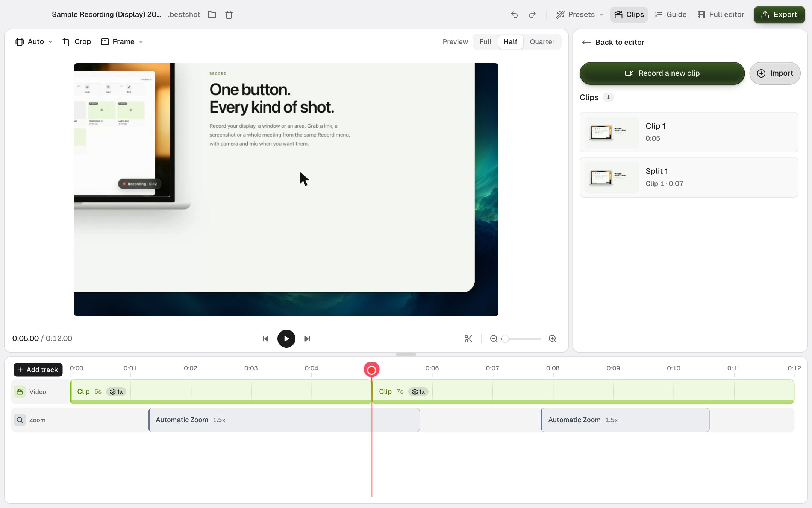812x508 pixels.
Task: Click the Video track icon
Action: point(20,392)
